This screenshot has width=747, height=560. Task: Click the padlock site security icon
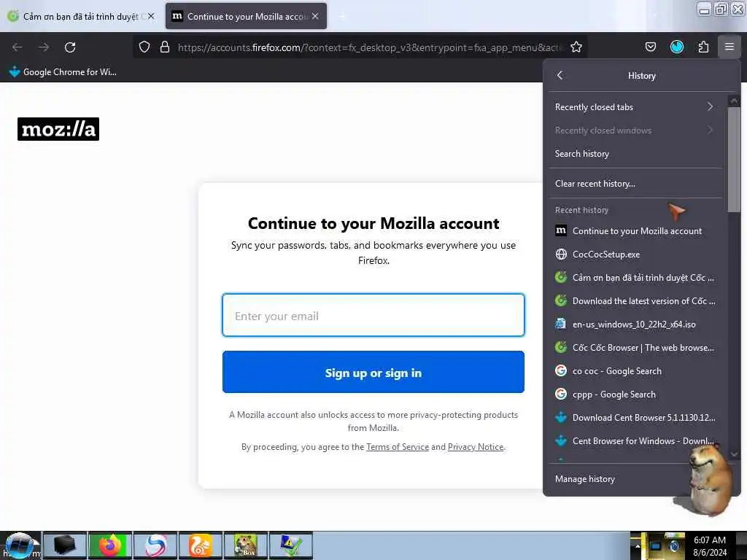tap(165, 47)
